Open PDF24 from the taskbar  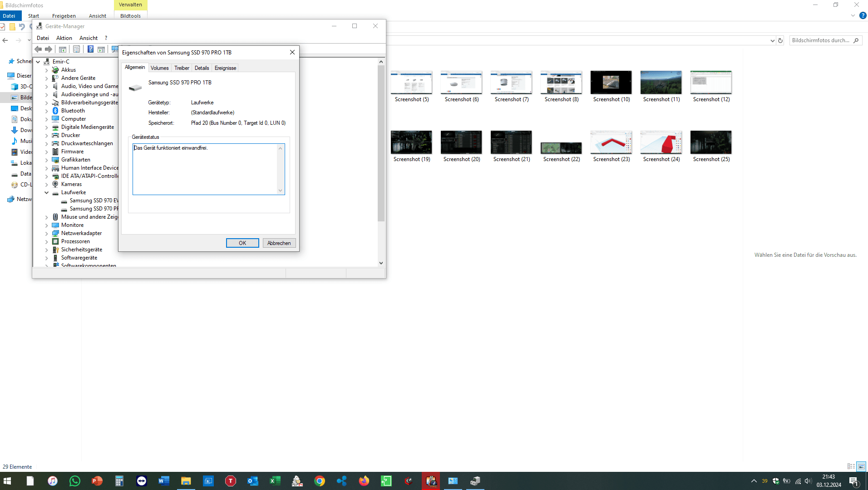pos(297,481)
